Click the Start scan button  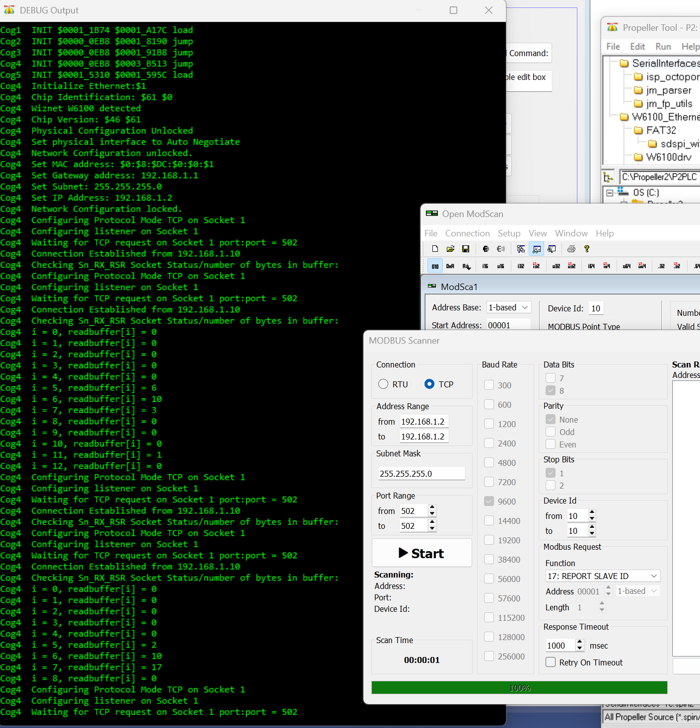(x=422, y=553)
